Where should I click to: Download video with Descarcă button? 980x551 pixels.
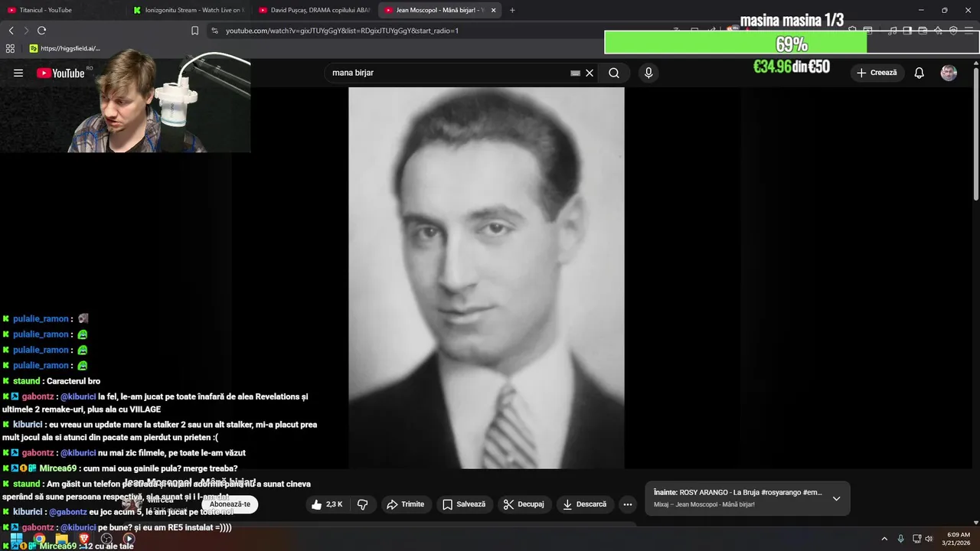click(x=585, y=504)
